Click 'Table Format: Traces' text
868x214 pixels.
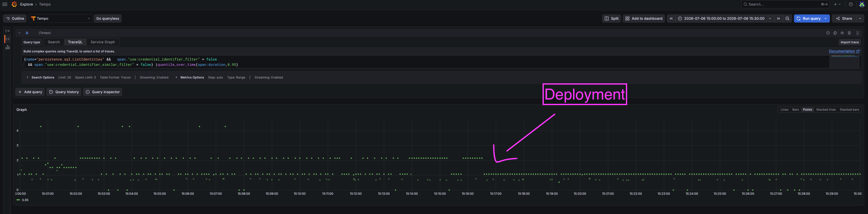point(115,78)
